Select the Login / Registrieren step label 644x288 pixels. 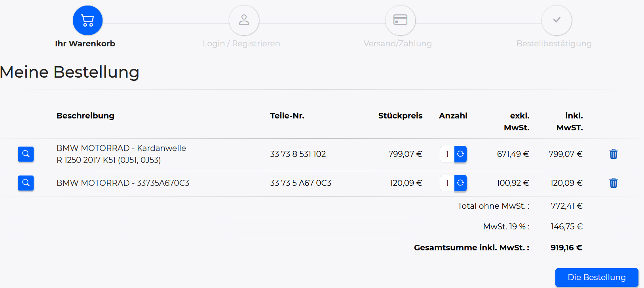[x=241, y=44]
